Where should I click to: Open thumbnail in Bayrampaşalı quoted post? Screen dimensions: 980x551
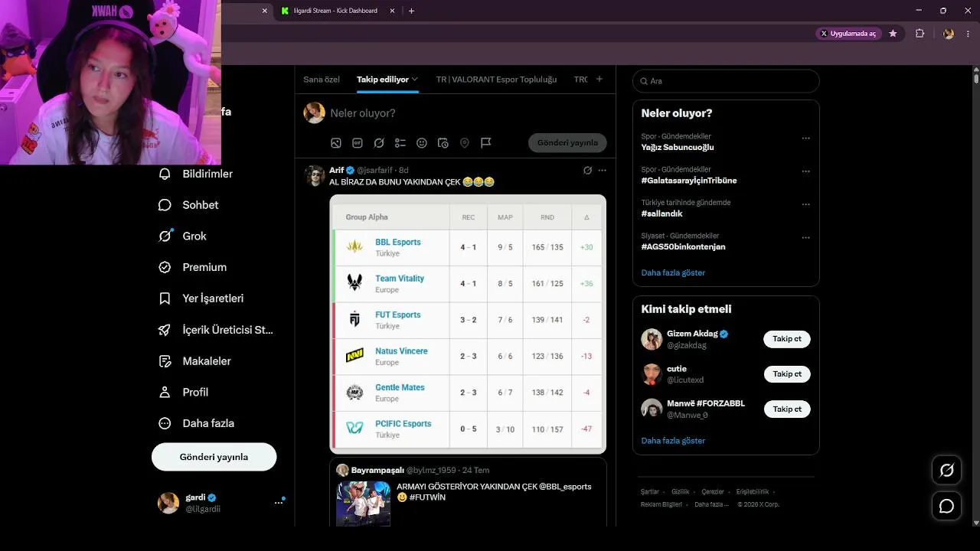(x=363, y=504)
